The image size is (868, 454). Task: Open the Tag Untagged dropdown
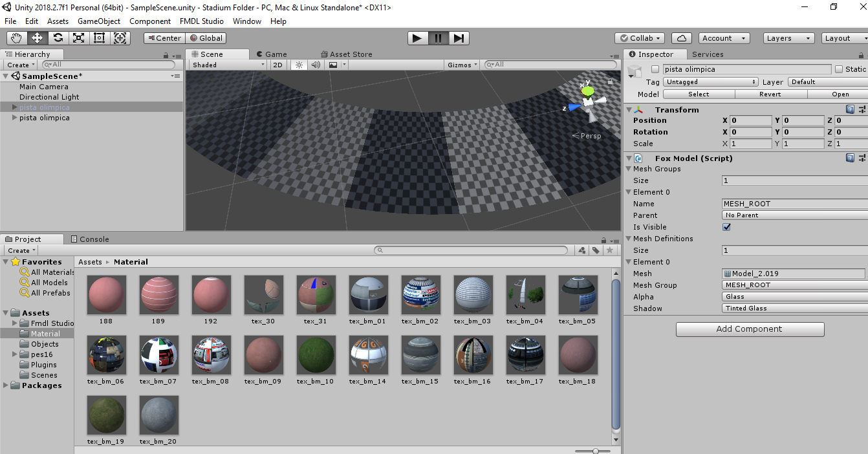711,82
